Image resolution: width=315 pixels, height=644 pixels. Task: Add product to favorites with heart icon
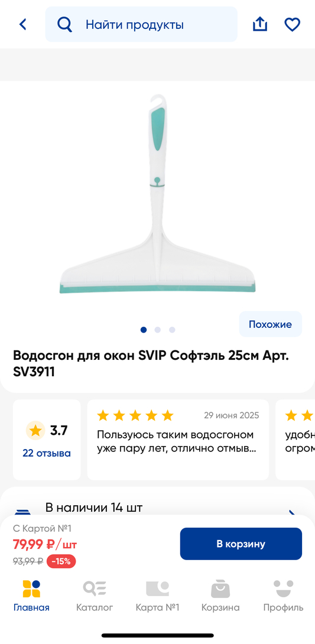tap(293, 25)
